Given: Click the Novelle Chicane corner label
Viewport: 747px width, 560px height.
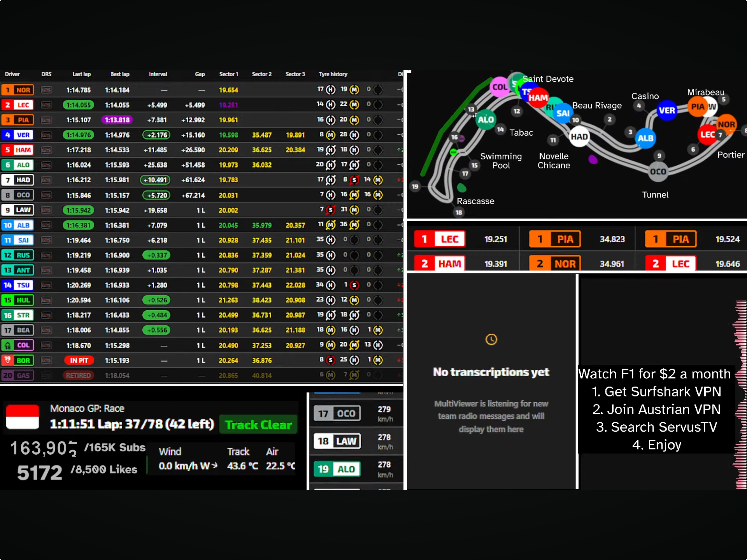Looking at the screenshot, I should click(x=553, y=161).
